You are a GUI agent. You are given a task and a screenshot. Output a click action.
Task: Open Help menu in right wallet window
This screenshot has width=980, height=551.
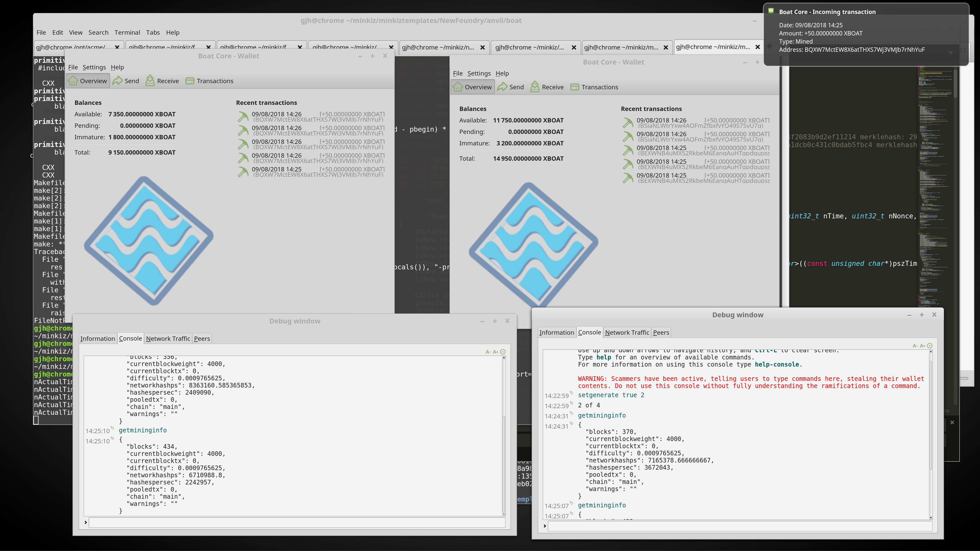click(502, 73)
